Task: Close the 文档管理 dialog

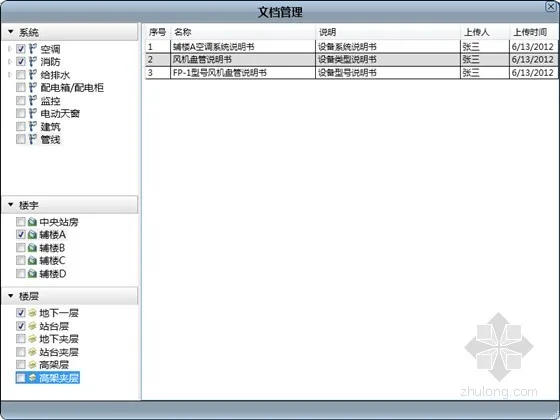Action: (551, 6)
